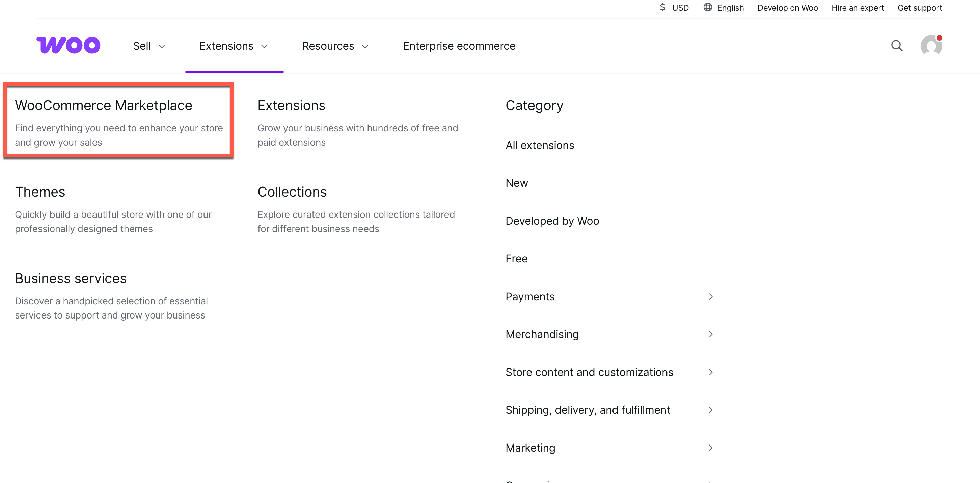Select All extensions category
The image size is (980, 483).
(x=540, y=145)
